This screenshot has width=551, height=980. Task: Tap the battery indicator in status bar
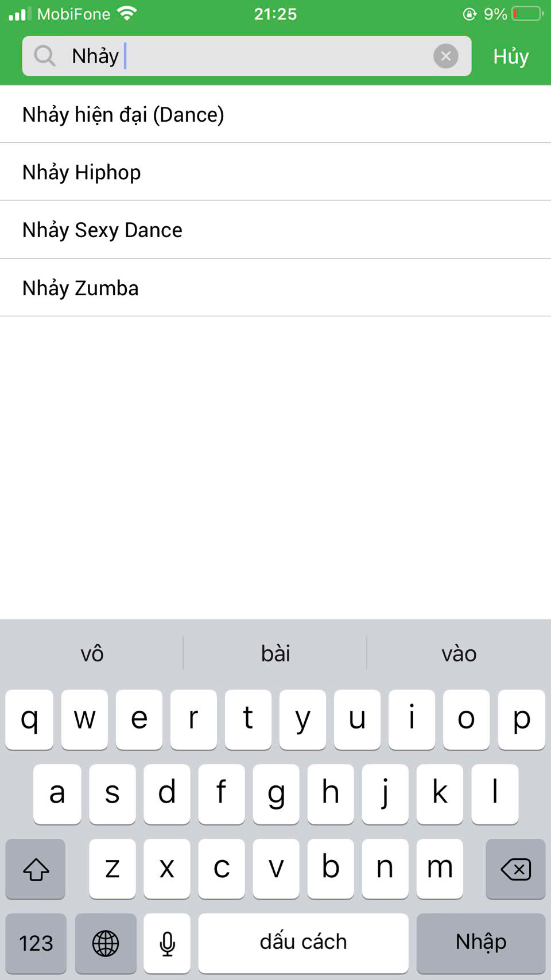pyautogui.click(x=527, y=14)
